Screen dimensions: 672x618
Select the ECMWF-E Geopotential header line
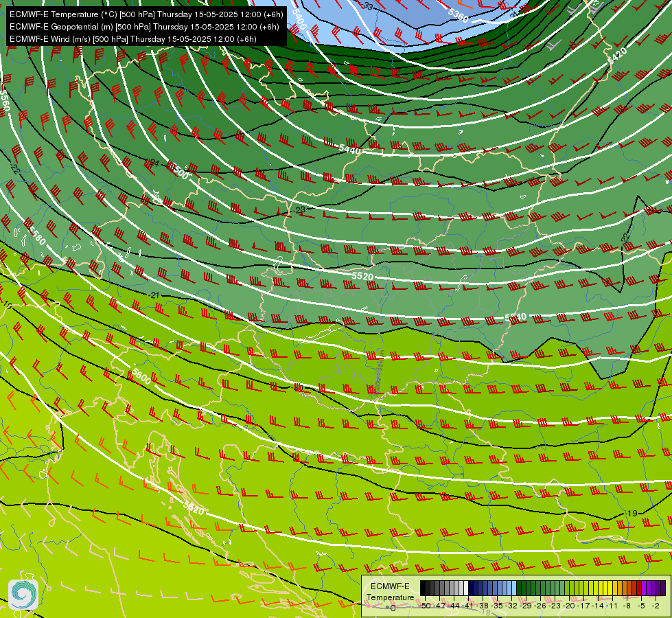[x=144, y=27]
